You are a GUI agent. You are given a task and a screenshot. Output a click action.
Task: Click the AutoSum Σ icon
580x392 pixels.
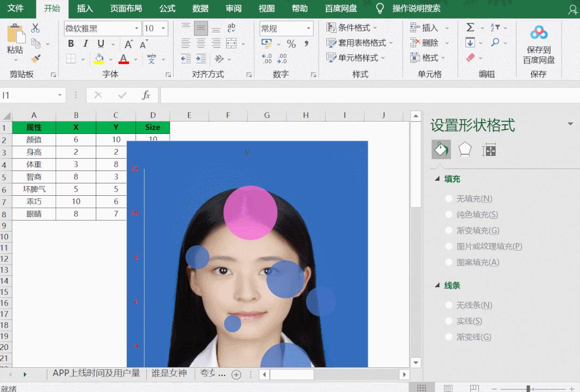(x=471, y=26)
